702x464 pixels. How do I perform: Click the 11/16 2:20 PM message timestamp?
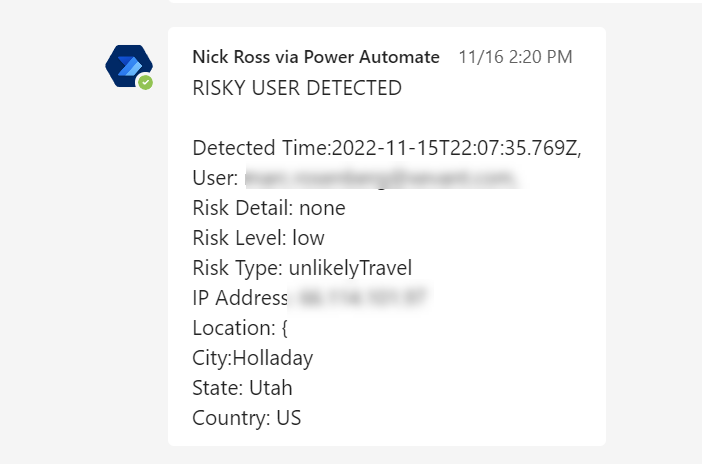coord(515,57)
